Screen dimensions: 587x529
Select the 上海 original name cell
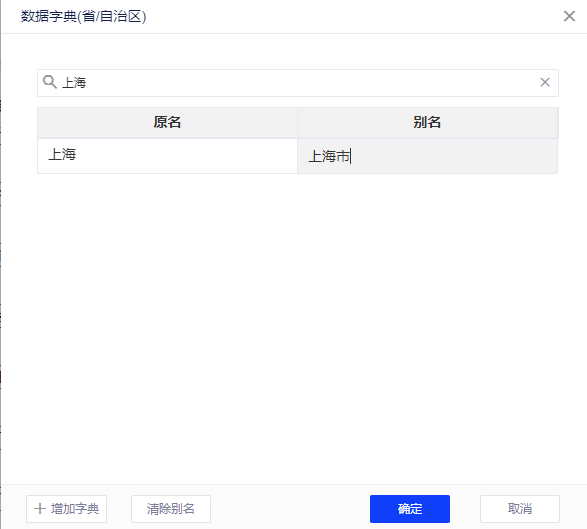tap(167, 156)
